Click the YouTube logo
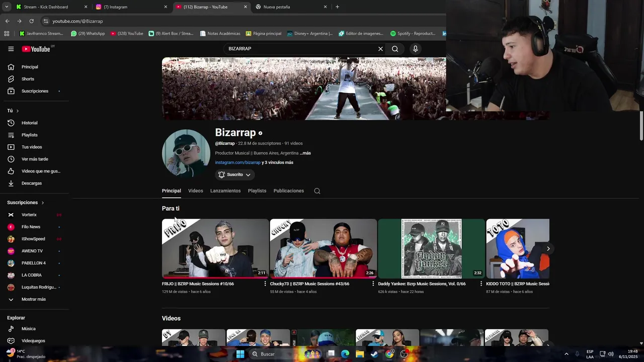This screenshot has width=644, height=362. click(x=36, y=49)
